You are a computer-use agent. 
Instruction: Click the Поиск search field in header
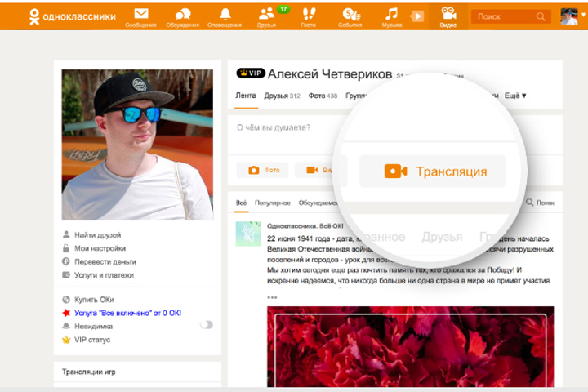502,16
